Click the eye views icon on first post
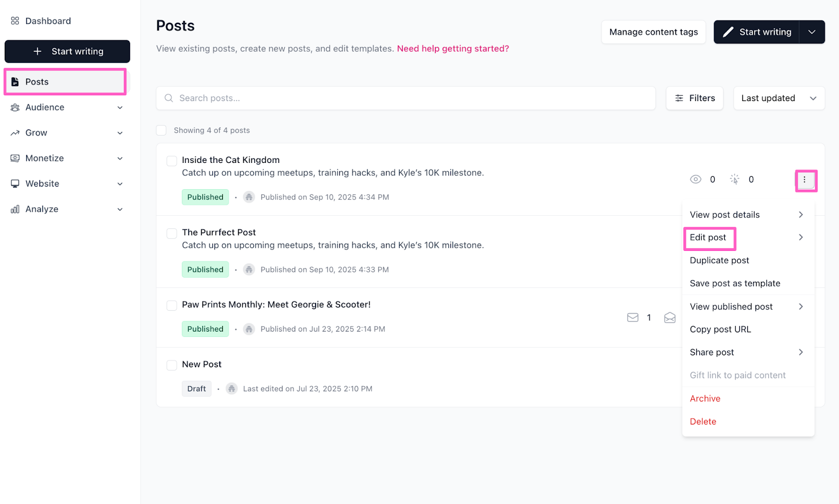Screen dimensions: 839x504 pos(695,180)
